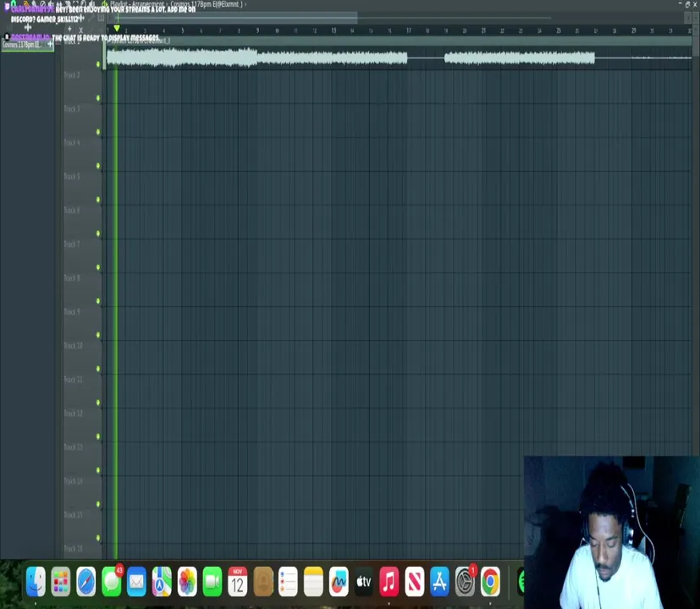Mute Track 2 using its green dot
Image resolution: width=700 pixels, height=609 pixels.
point(98,98)
